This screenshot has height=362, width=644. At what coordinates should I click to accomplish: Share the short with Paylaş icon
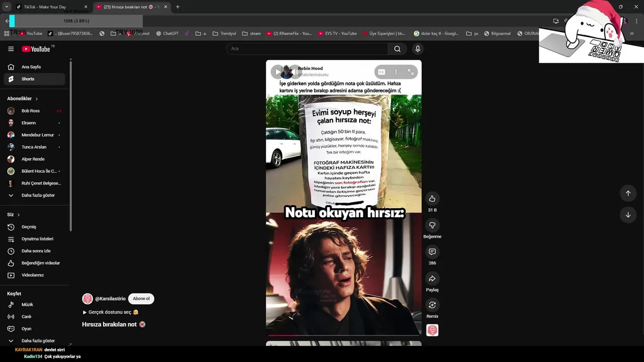(432, 279)
